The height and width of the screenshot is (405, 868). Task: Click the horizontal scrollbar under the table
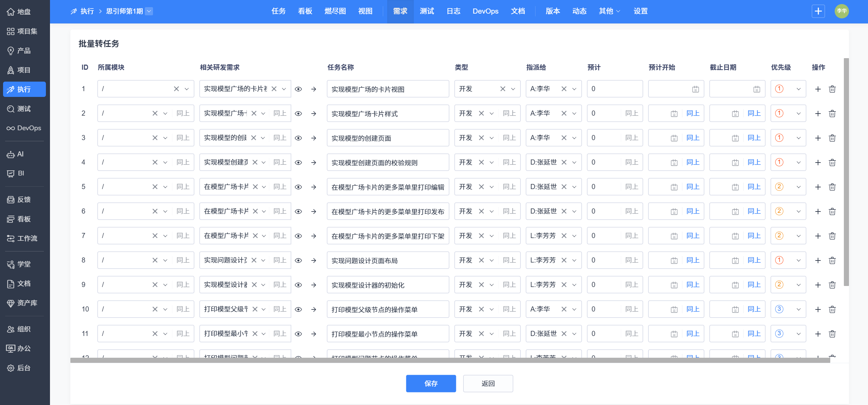pos(449,360)
